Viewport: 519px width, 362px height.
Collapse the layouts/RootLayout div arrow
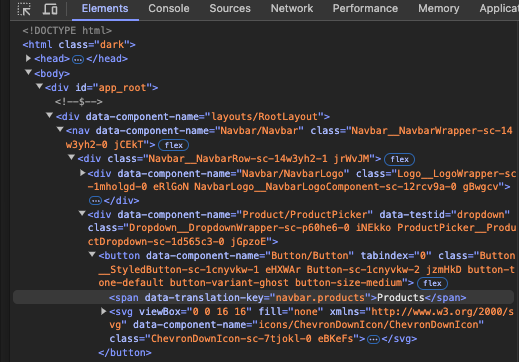(x=50, y=116)
